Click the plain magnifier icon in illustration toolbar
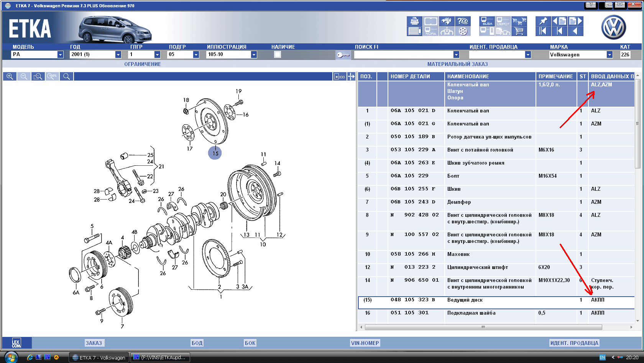The image size is (644, 363). 66,76
